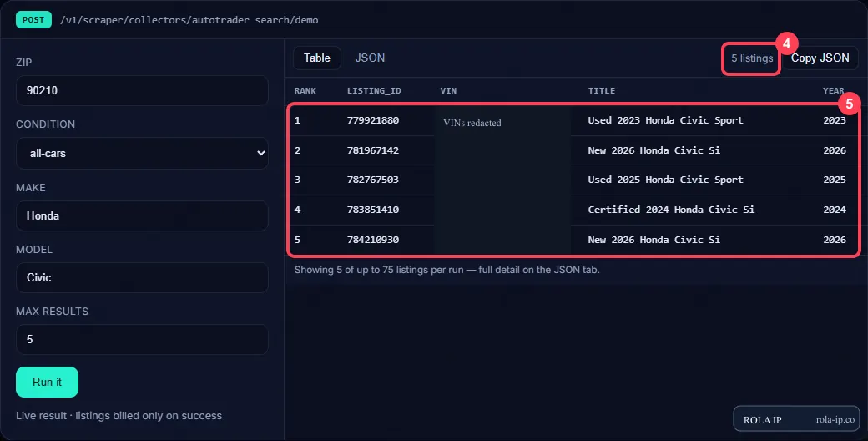Image resolution: width=868 pixels, height=441 pixels.
Task: Click the VIN column header
Action: tap(448, 90)
